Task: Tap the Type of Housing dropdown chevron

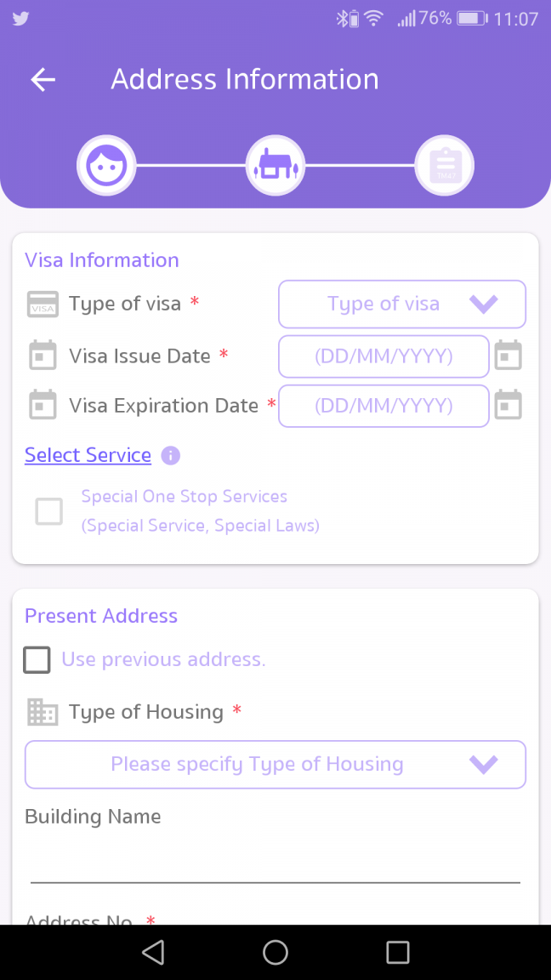Action: pyautogui.click(x=484, y=764)
